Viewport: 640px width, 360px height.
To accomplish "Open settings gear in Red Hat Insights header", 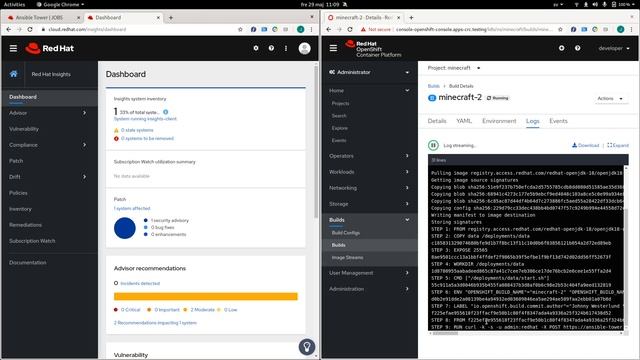I will coord(256,48).
